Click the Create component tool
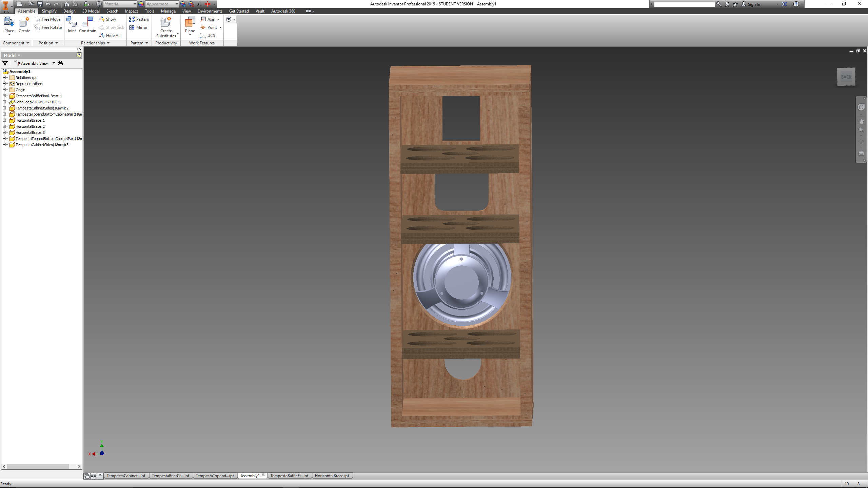The image size is (868, 488). coord(24,25)
